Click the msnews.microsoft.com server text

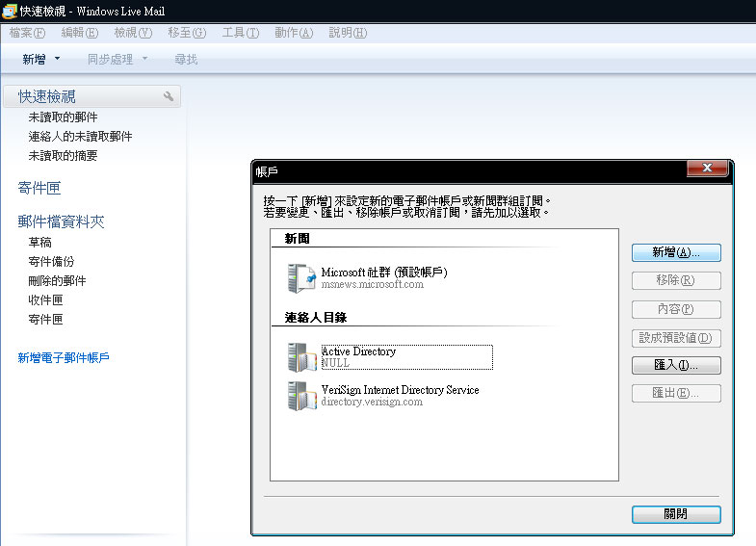coord(372,284)
